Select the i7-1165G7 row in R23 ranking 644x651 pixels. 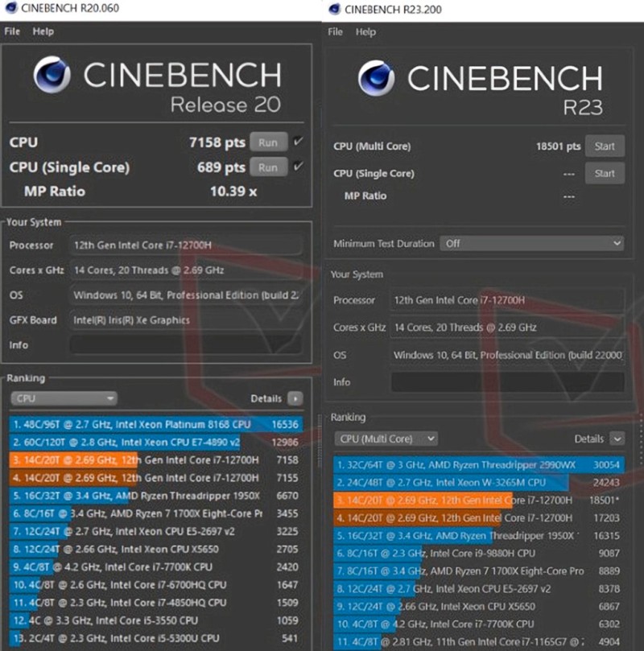coord(479,642)
